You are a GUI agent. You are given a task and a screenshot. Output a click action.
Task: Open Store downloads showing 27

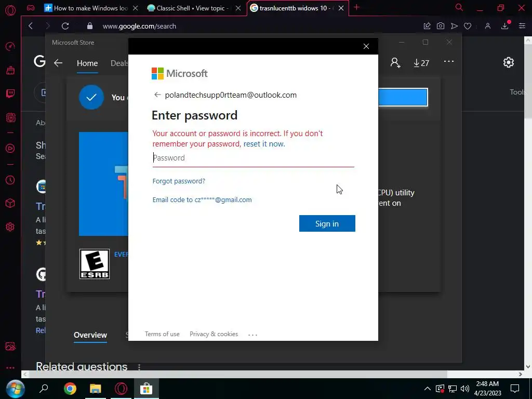click(421, 63)
